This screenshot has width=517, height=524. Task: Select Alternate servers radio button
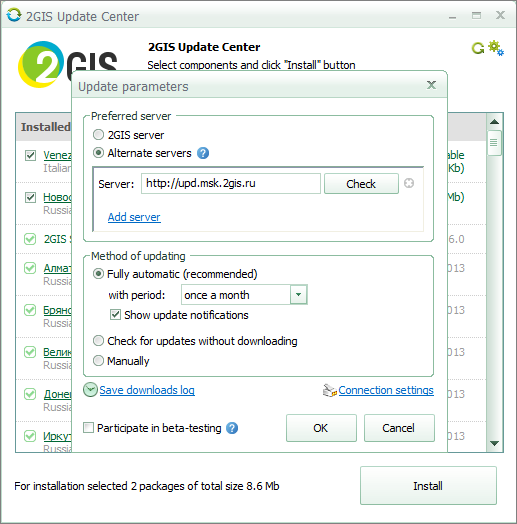click(98, 153)
